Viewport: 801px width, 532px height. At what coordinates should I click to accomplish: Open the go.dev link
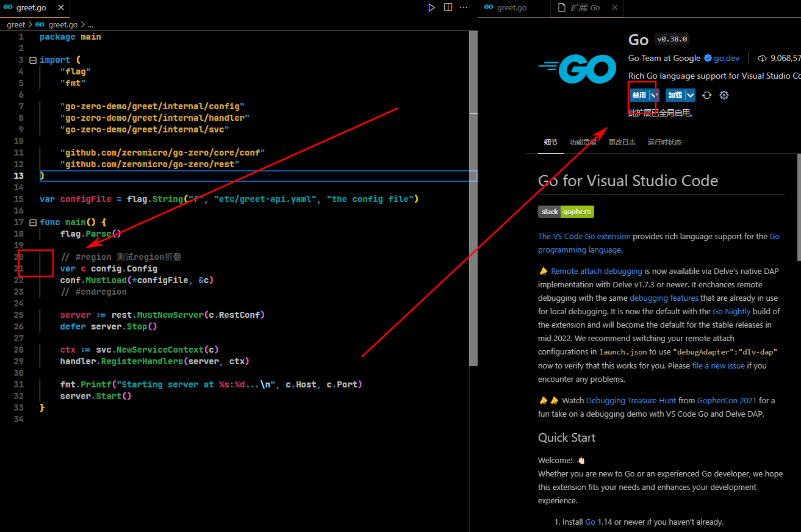pyautogui.click(x=726, y=57)
